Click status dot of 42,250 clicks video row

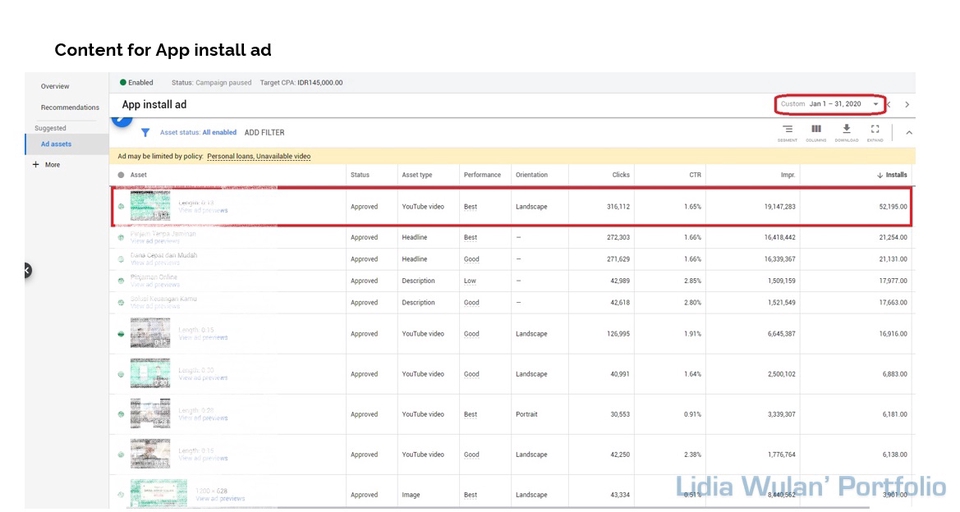(121, 454)
